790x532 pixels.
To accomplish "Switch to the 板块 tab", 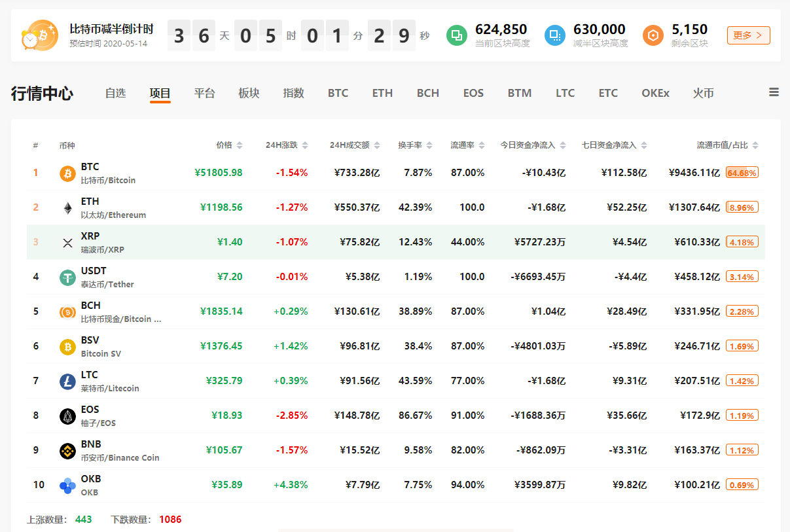I will pyautogui.click(x=249, y=93).
